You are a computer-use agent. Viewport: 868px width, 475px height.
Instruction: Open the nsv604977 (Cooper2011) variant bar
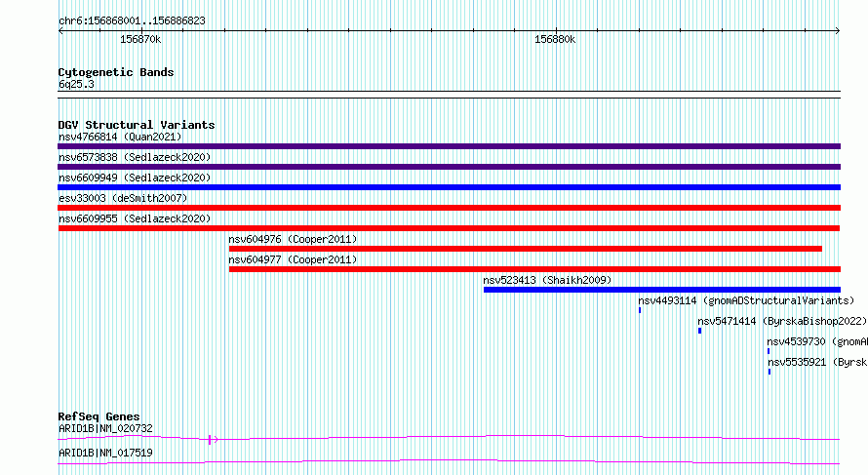coord(534,269)
